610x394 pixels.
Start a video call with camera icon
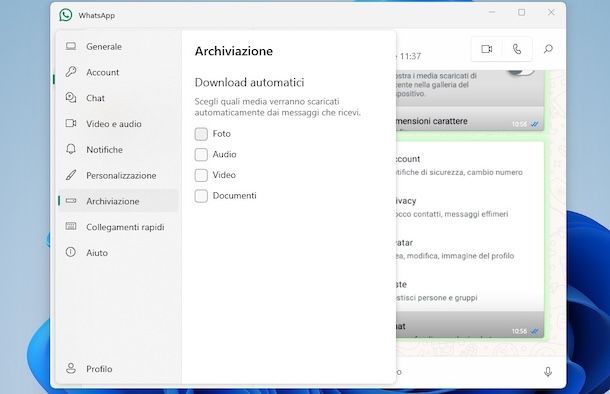pyautogui.click(x=487, y=49)
